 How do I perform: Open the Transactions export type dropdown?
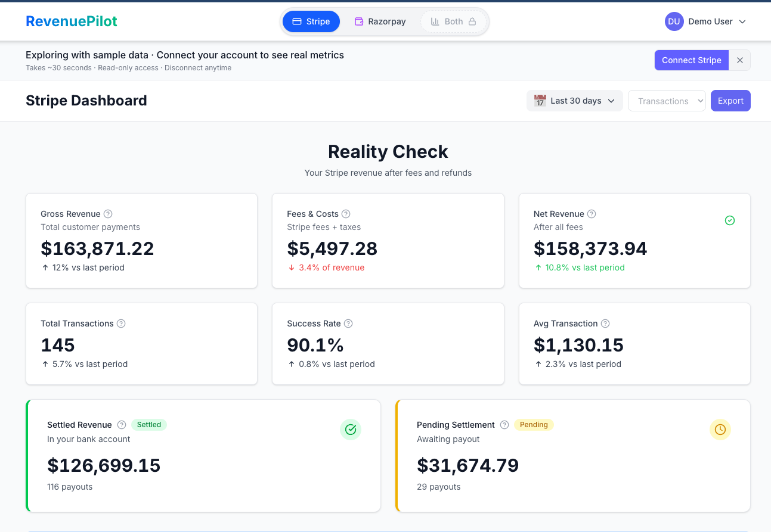pos(666,101)
